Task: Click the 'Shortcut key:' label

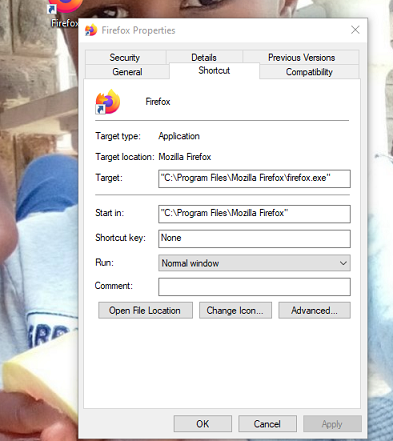Action: (121, 238)
